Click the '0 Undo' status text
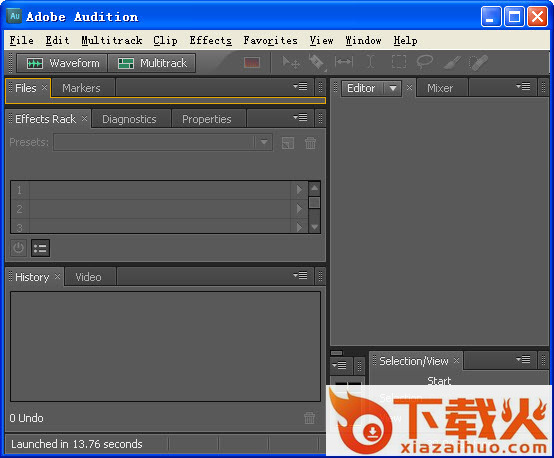The height and width of the screenshot is (458, 554). point(26,418)
